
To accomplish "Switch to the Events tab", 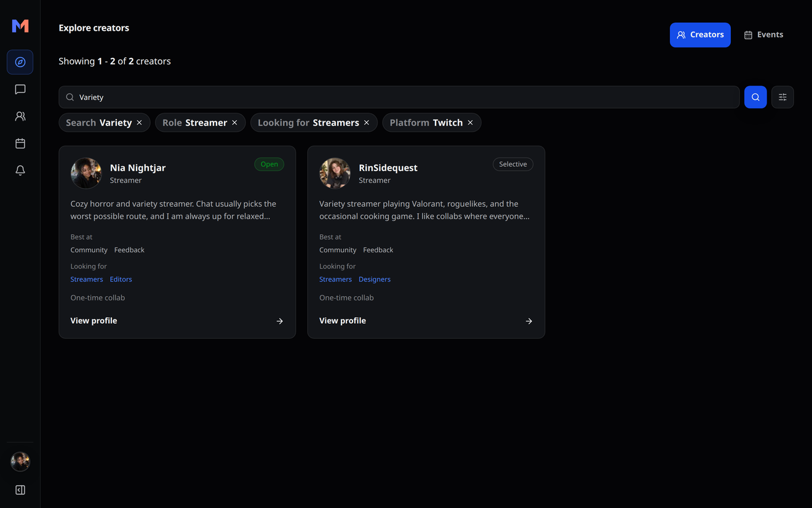I will 763,35.
